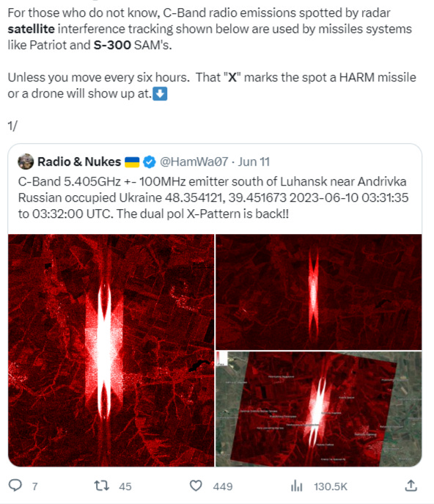This screenshot has height=504, width=434.
Task: Open the @HamWa07 handle link
Action: [194, 161]
